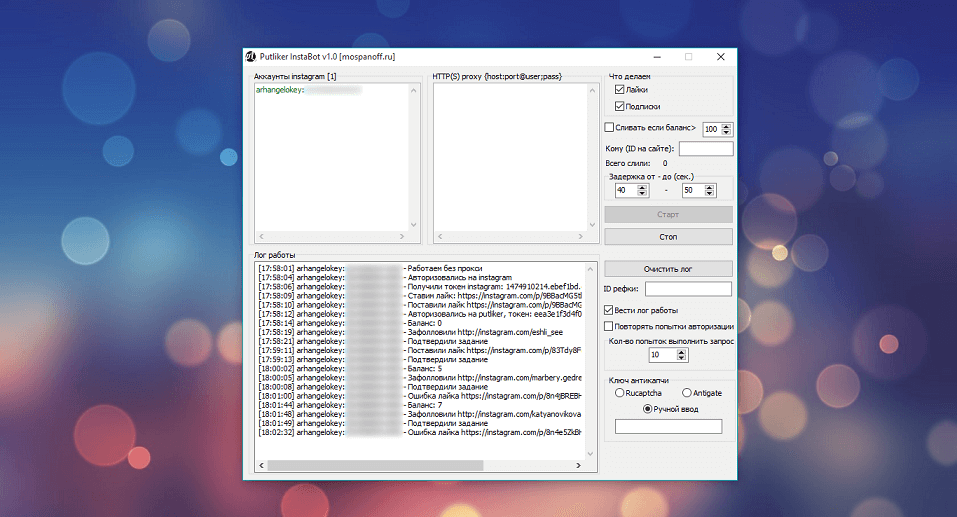Image resolution: width=957 pixels, height=517 pixels.
Task: Click down arrow of accounts list scrollbar
Action: click(414, 225)
